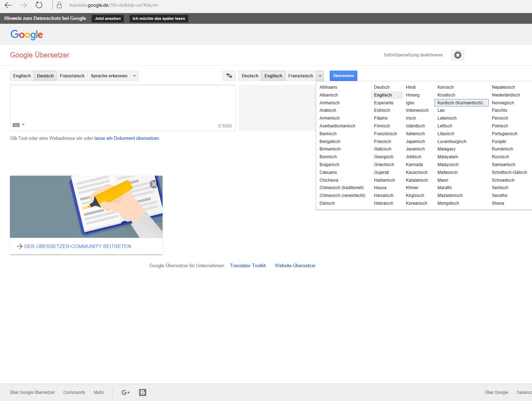Open Blogger icon in footer
Screen dimensions: 532x401
143,392
